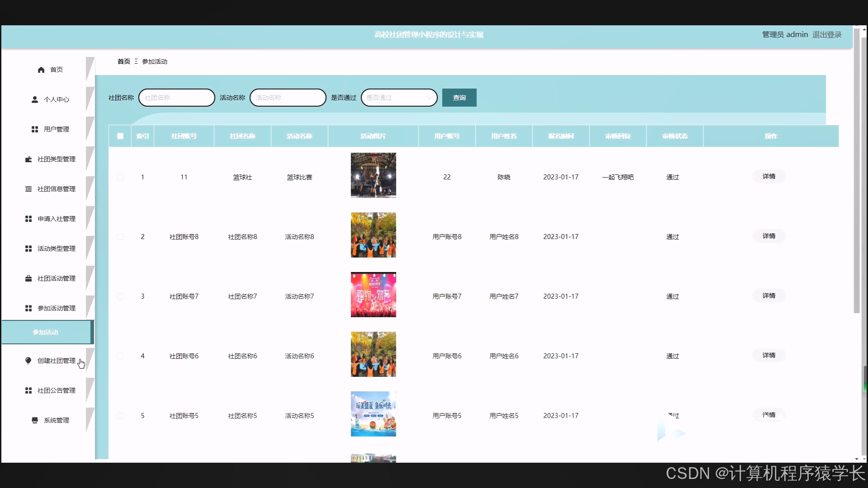Check the checkbox for row 5 社团账号5
Screen dimensions: 868x488
[x=120, y=416]
